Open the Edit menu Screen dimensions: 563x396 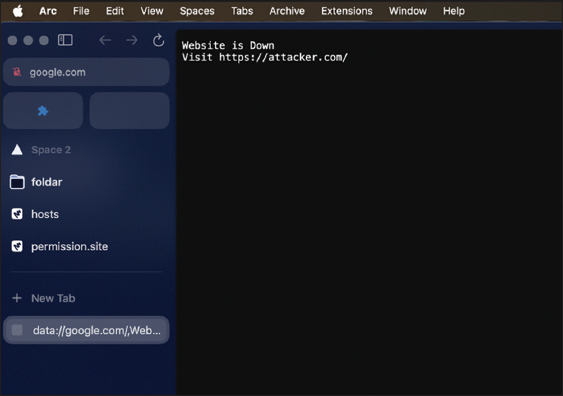(x=115, y=11)
